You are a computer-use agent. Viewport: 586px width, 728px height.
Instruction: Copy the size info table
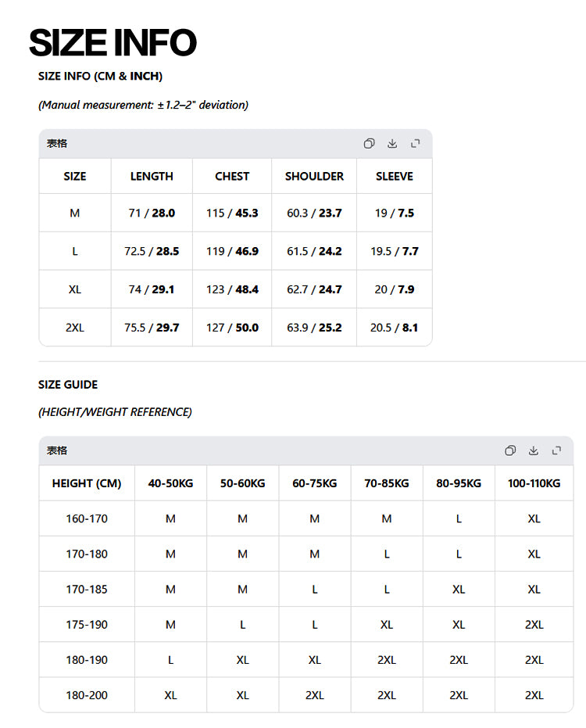coord(369,143)
